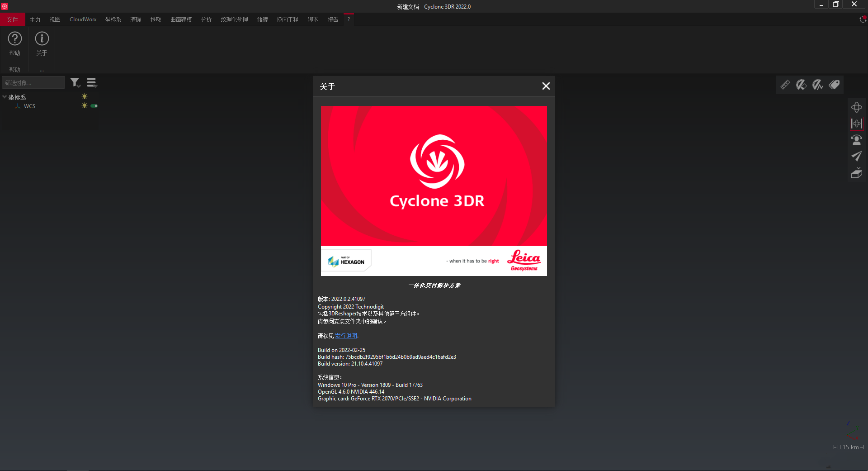This screenshot has height=471, width=868.
Task: Toggle visibility bulb for 坐标系 group
Action: [85, 97]
